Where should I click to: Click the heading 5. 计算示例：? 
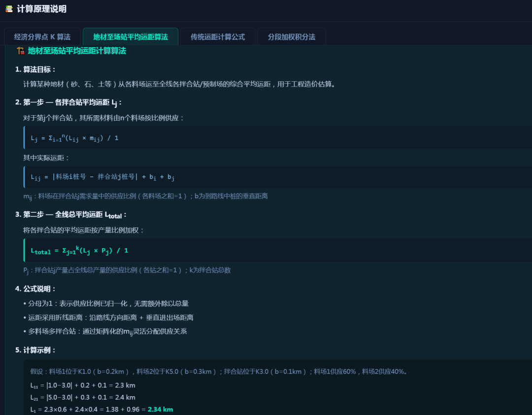[35, 350]
